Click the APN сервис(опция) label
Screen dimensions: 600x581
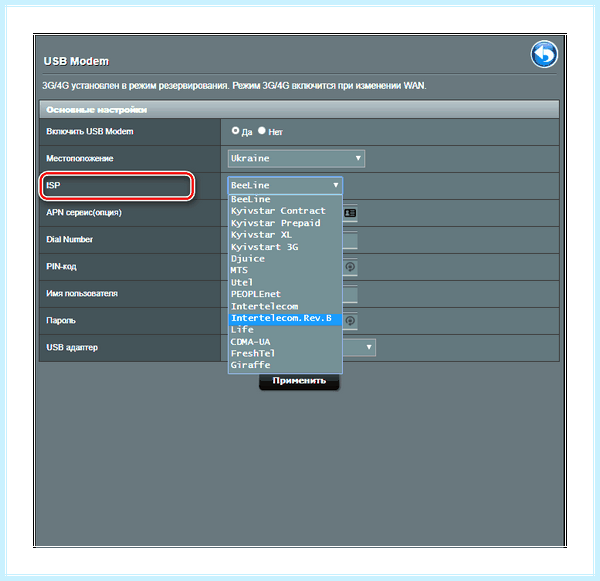84,212
